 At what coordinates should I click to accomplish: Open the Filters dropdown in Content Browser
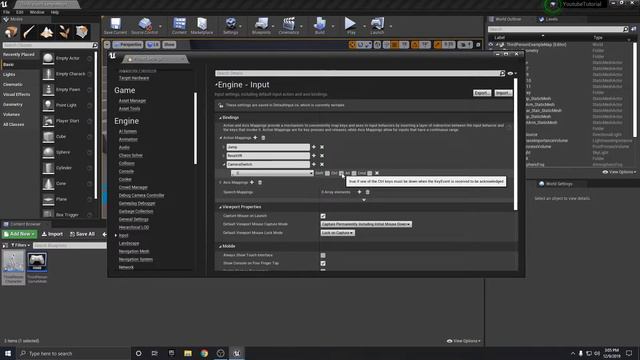click(x=20, y=245)
